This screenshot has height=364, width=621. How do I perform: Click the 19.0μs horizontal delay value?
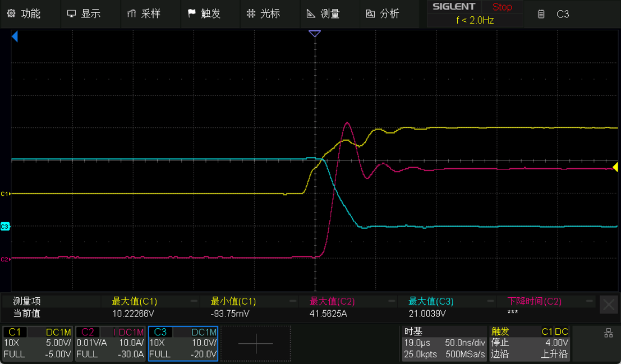pyautogui.click(x=417, y=343)
